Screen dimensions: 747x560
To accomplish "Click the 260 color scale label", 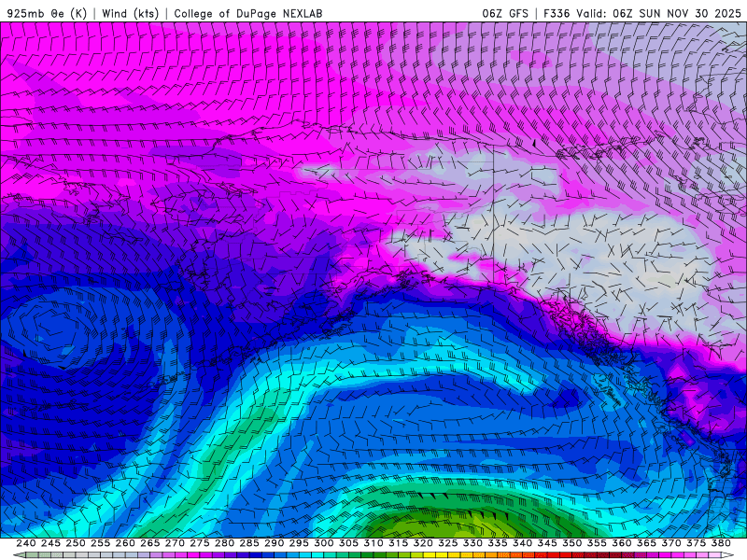I will 125,543.
